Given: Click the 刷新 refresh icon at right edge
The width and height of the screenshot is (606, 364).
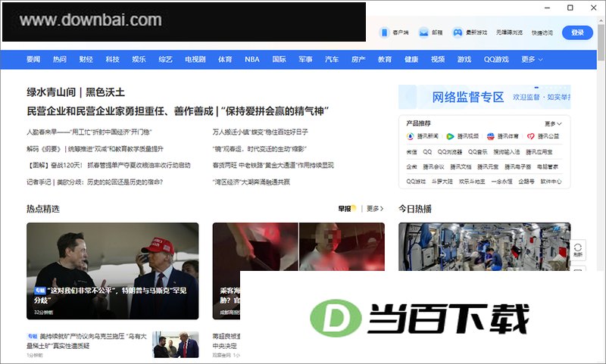Looking at the screenshot, I should point(578,250).
